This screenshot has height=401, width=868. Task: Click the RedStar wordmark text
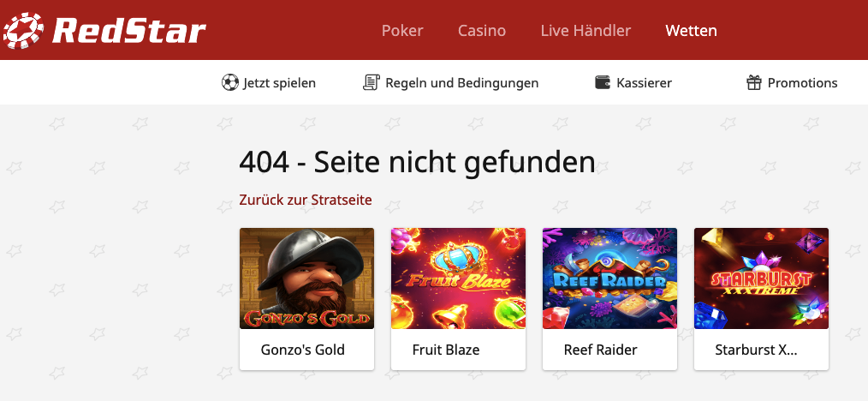129,31
